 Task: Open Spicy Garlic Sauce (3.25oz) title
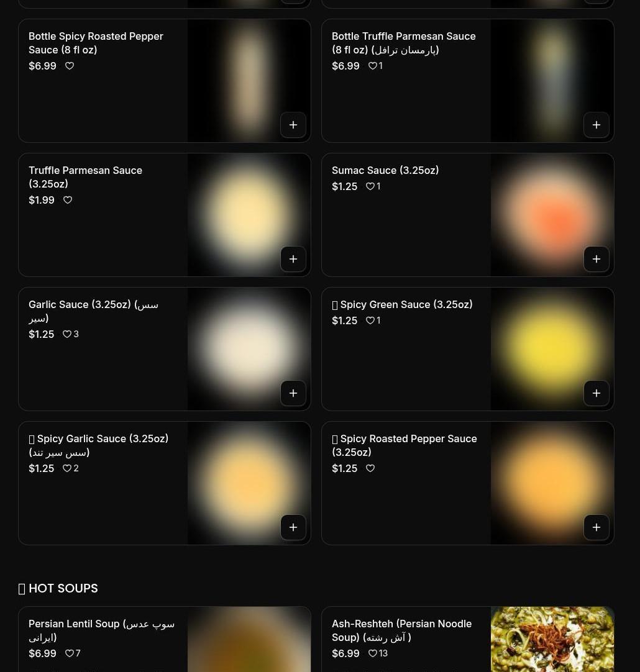[x=99, y=445]
